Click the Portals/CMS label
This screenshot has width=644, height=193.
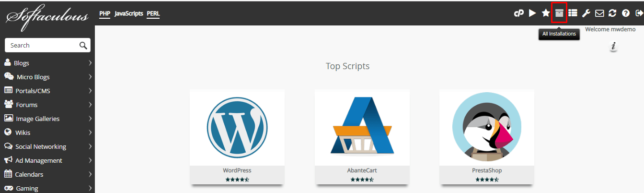[x=33, y=91]
